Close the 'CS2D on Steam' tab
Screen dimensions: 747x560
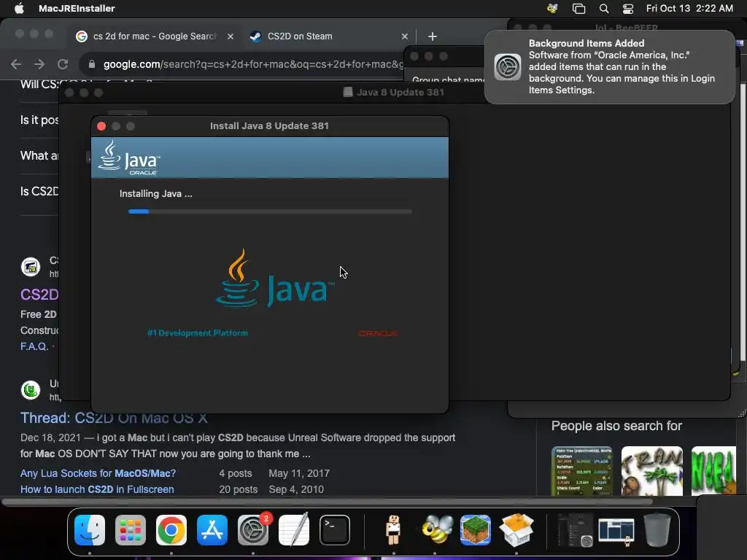pos(404,36)
